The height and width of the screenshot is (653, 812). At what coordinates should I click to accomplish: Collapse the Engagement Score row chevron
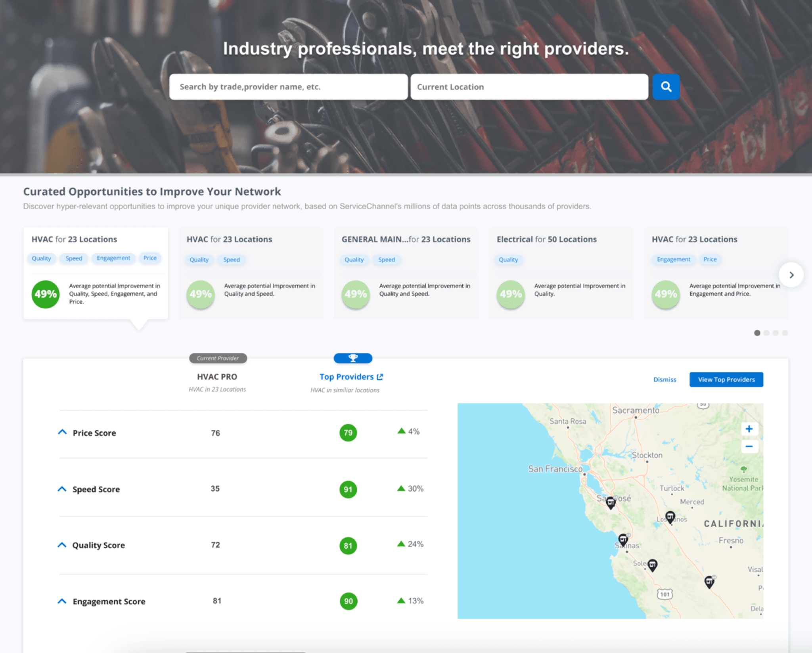pos(62,601)
